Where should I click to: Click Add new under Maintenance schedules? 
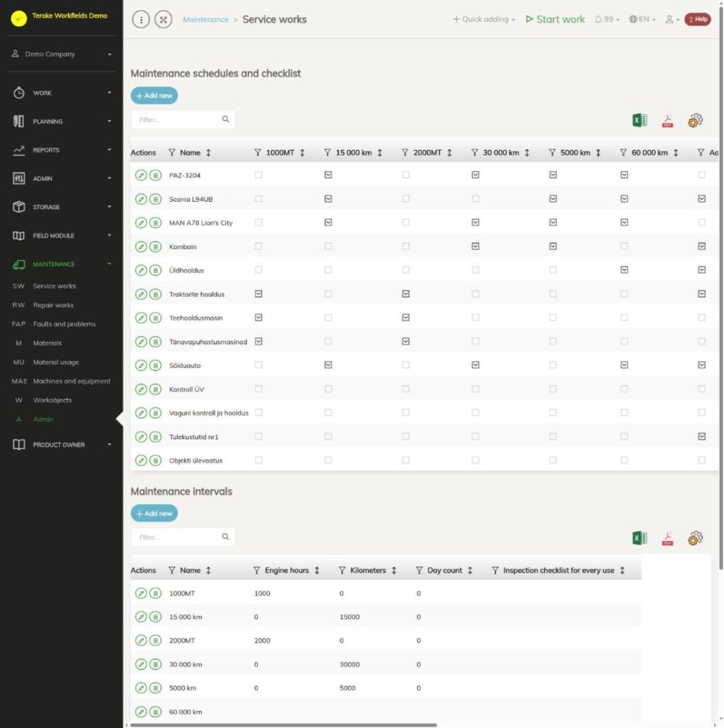154,96
